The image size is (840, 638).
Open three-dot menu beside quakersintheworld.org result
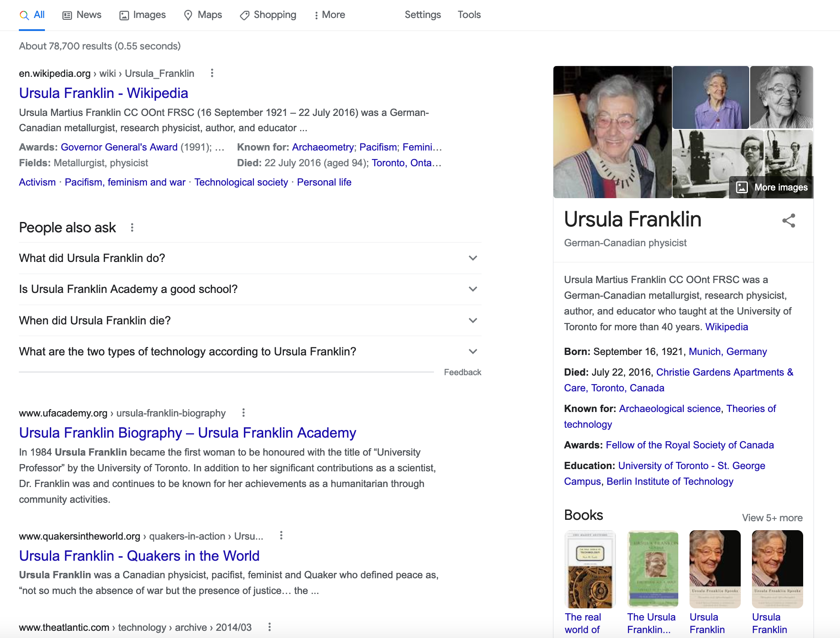coord(281,536)
